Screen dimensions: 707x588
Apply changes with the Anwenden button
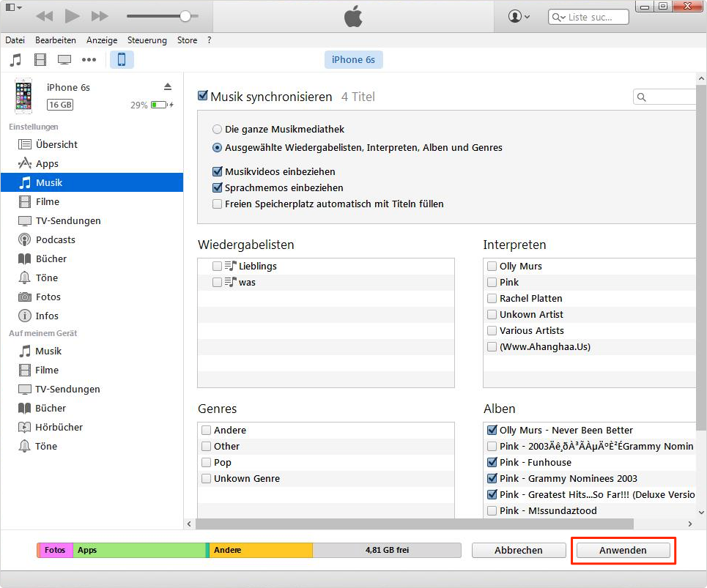point(623,550)
